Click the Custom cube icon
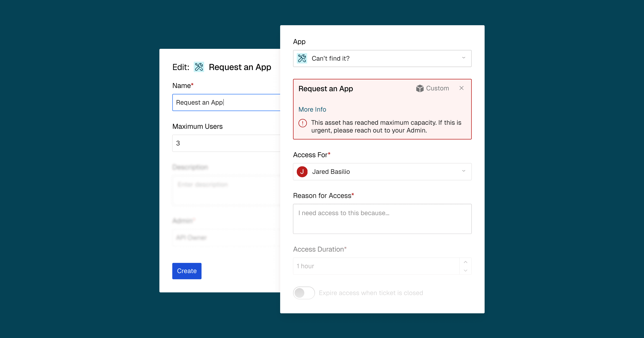This screenshot has width=644, height=338. point(420,88)
